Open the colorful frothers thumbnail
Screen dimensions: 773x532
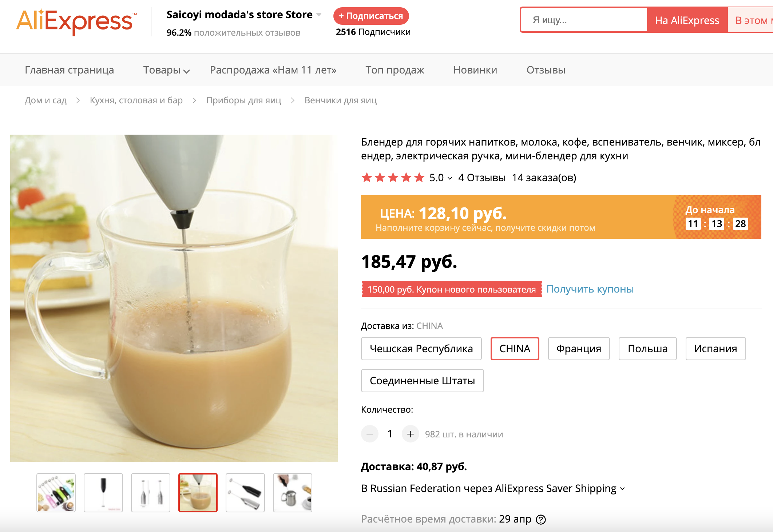56,493
